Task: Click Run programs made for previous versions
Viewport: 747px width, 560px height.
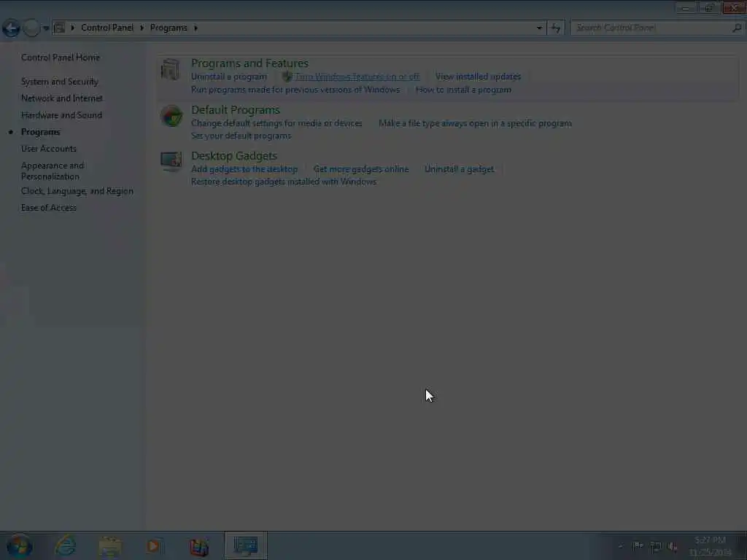Action: (295, 90)
